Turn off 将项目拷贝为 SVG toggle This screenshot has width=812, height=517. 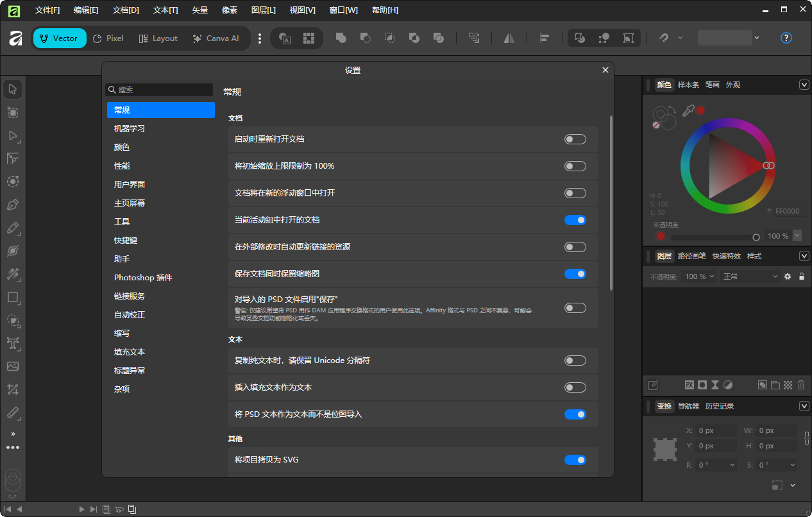click(x=575, y=460)
